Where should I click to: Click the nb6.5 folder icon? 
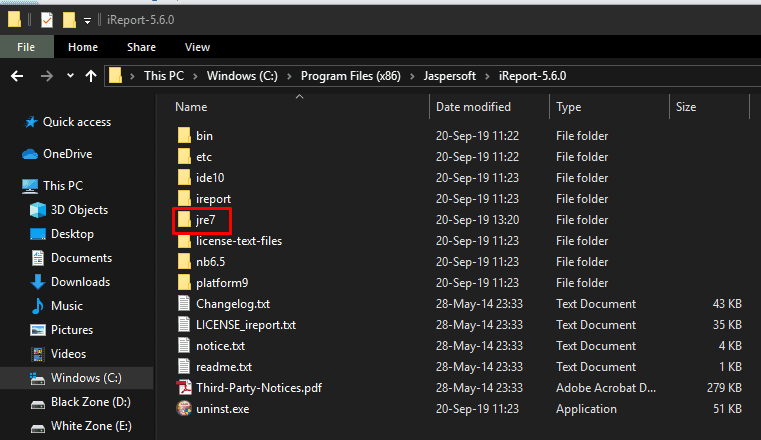[184, 261]
